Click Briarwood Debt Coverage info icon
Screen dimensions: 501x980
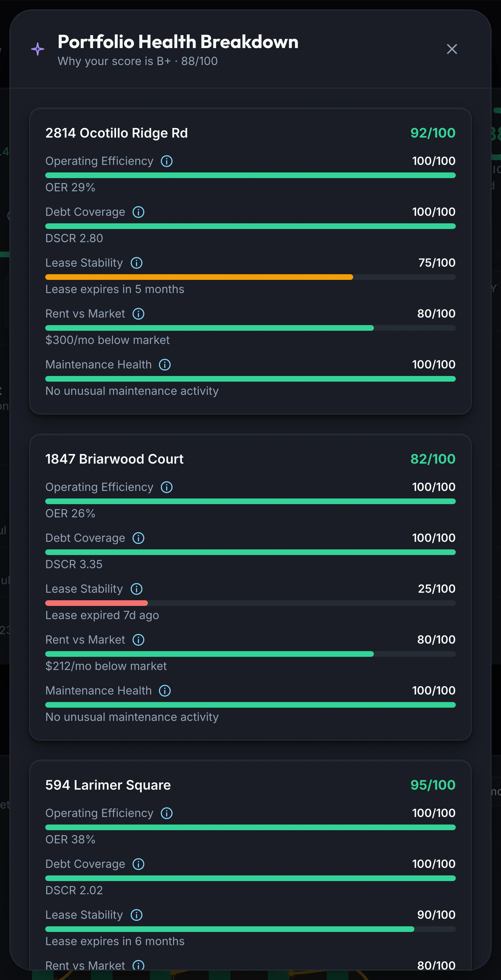(138, 538)
